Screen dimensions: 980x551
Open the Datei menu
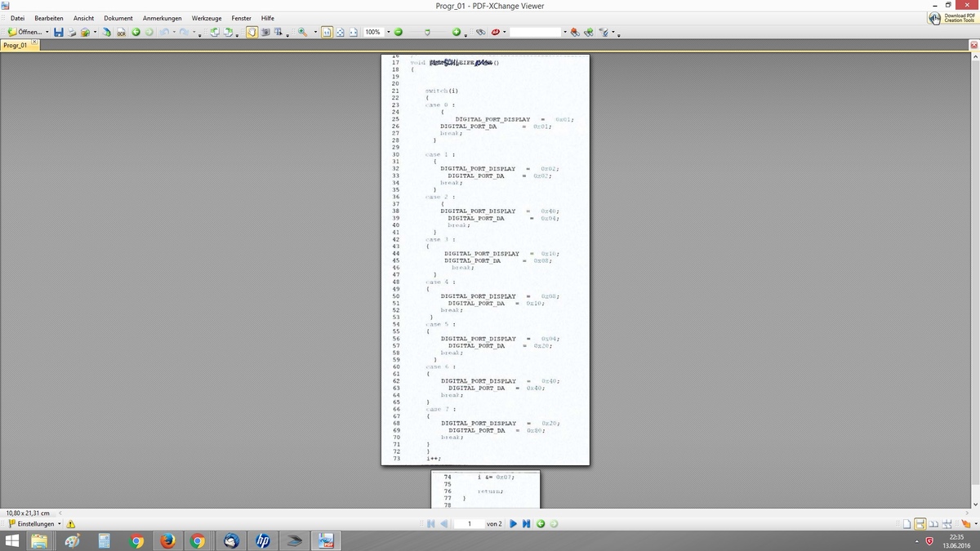pyautogui.click(x=17, y=18)
